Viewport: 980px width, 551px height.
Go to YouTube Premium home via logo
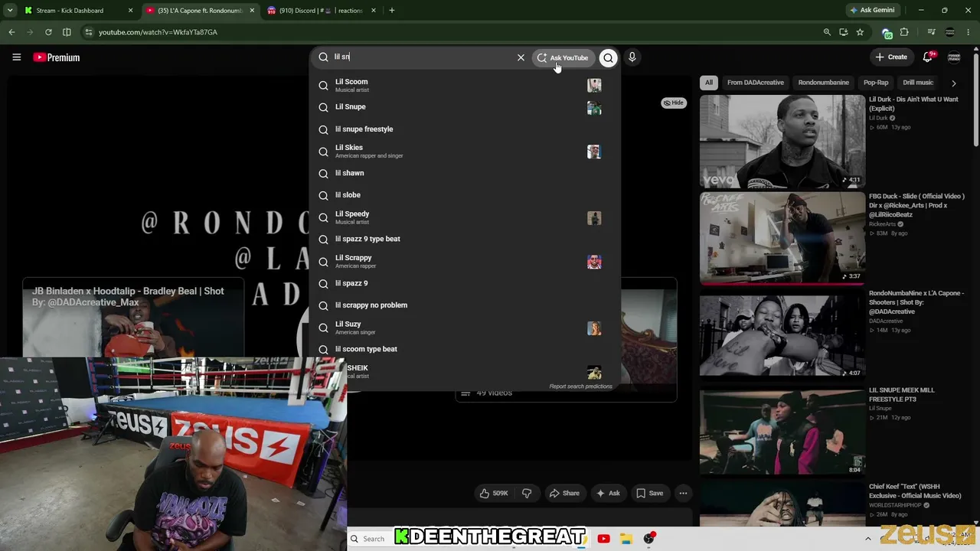tap(57, 57)
